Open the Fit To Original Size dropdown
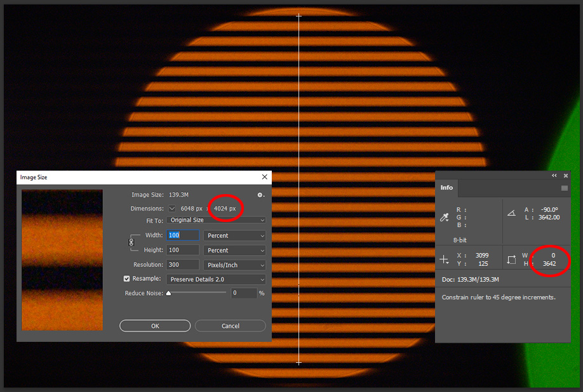 click(x=216, y=220)
